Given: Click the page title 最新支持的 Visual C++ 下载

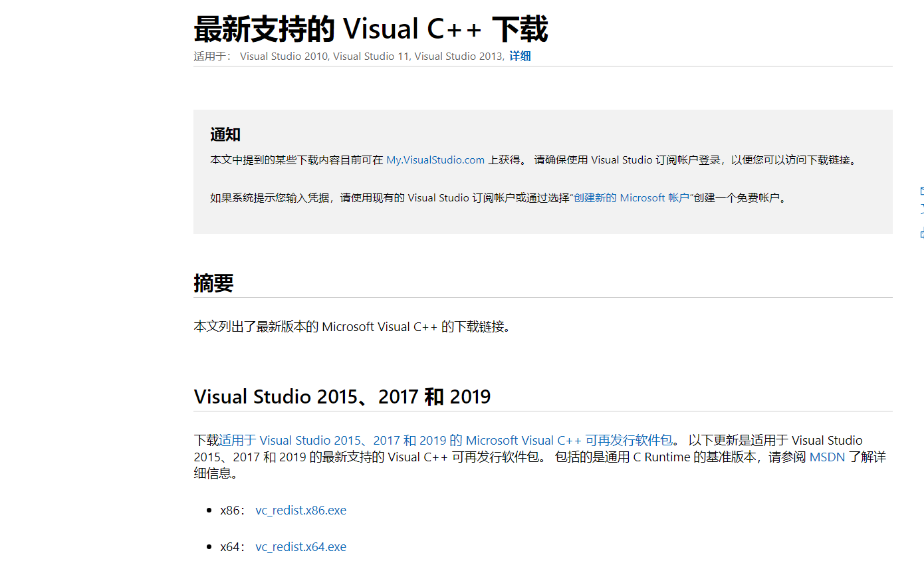Looking at the screenshot, I should click(x=371, y=29).
